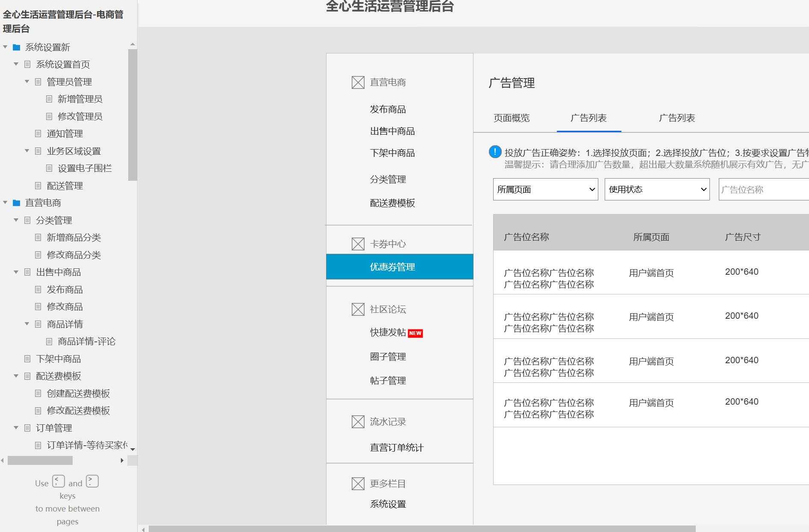Open 直营订单统计
The height and width of the screenshot is (532, 809).
coord(396,448)
